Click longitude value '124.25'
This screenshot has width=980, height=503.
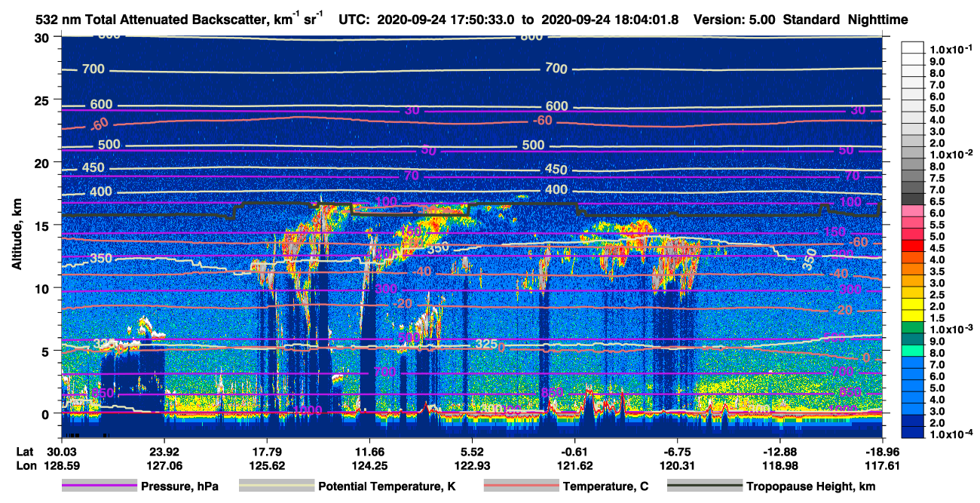[369, 466]
